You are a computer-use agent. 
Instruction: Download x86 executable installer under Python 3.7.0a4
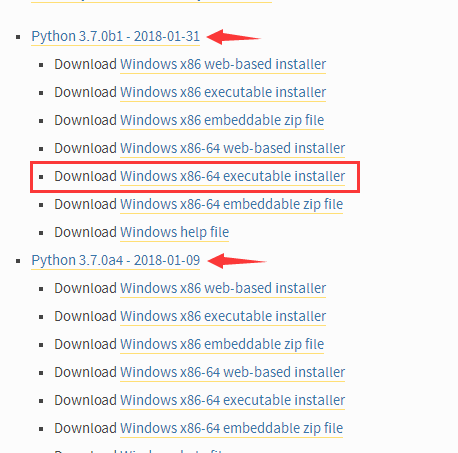click(223, 316)
